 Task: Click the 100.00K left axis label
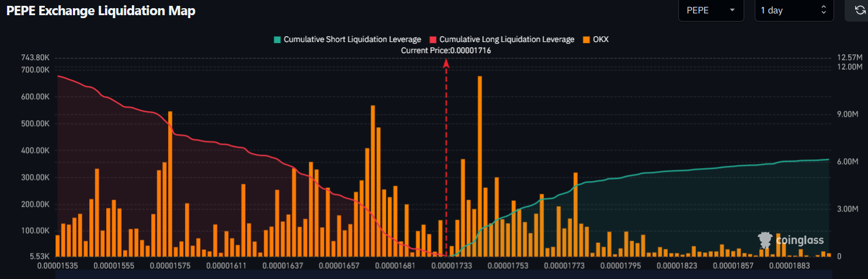35,231
